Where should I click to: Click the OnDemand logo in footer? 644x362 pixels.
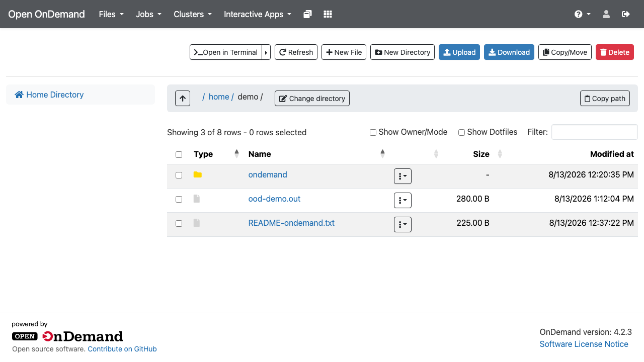click(67, 336)
